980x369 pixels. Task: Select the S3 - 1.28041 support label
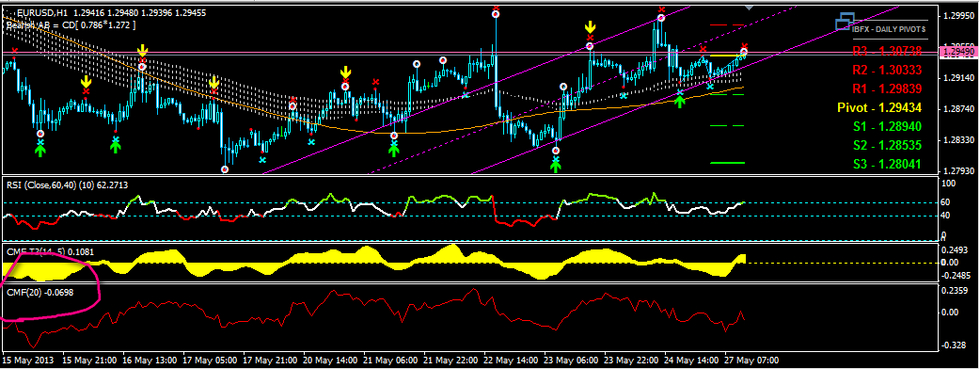click(x=887, y=165)
